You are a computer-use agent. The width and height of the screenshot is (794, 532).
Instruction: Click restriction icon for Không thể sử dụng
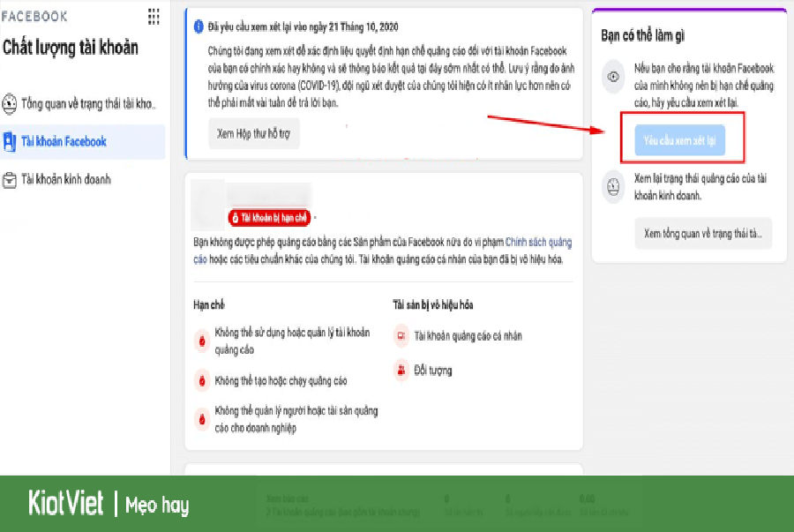click(x=202, y=341)
